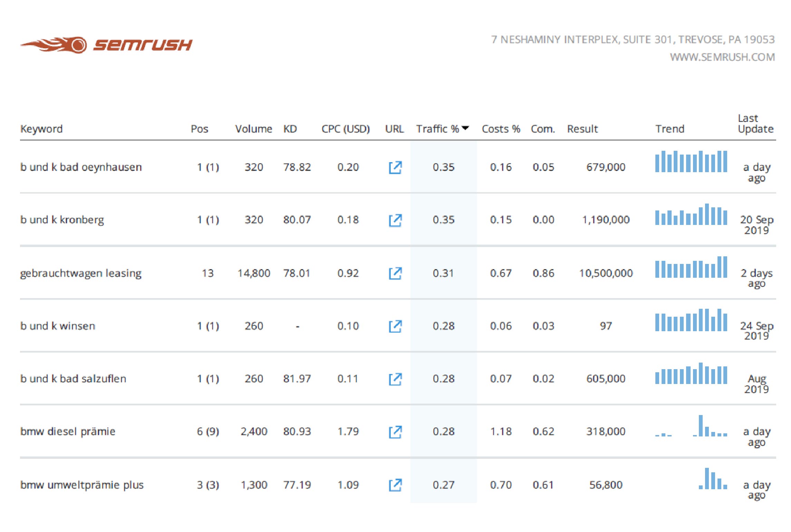Expand sorting options on Traffic % column
Viewport: 791px width, 532px height.
[x=466, y=128]
